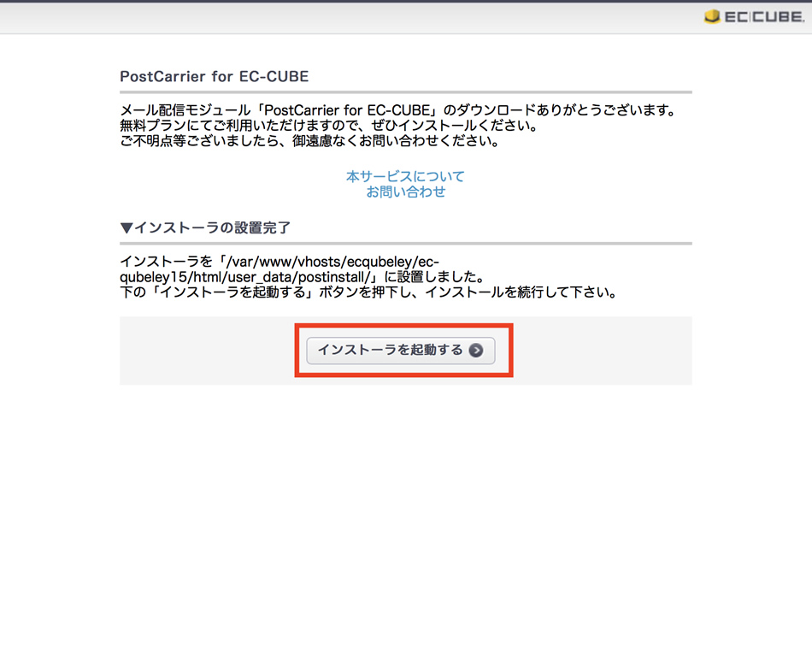Click the EC-CUBE logo in the header
Screen dimensions: 812x655
point(754,16)
